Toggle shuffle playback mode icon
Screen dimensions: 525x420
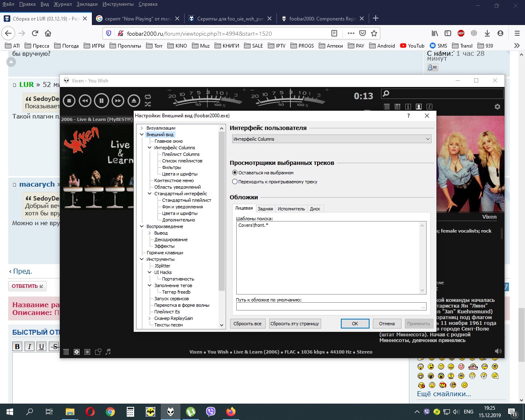pyautogui.click(x=148, y=104)
